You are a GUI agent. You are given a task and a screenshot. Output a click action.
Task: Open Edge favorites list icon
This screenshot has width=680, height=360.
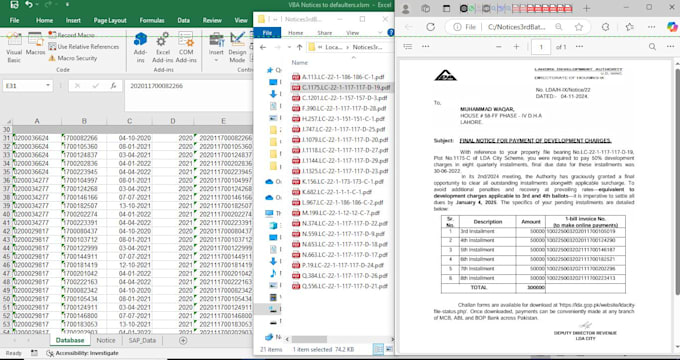point(630,27)
